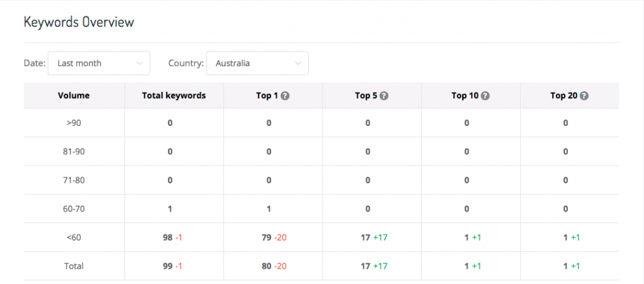Click the +17 change in the <60 row
The image size is (644, 284).
[380, 237]
